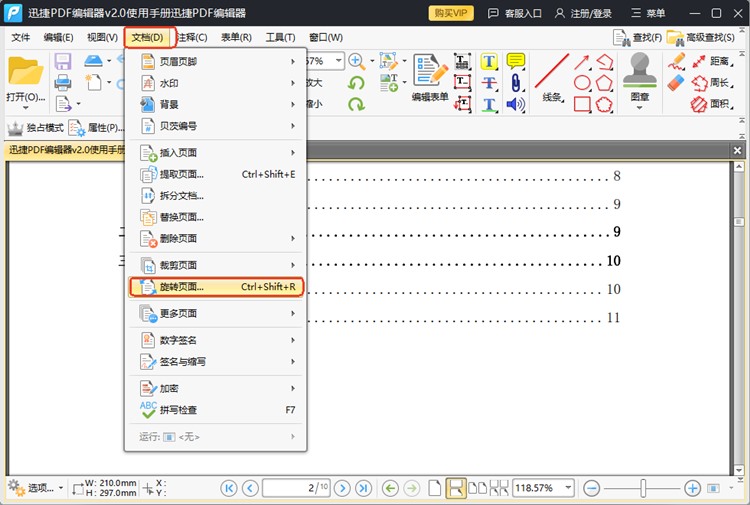
Task: Expand the 插入页面 submenu
Action: pos(216,153)
